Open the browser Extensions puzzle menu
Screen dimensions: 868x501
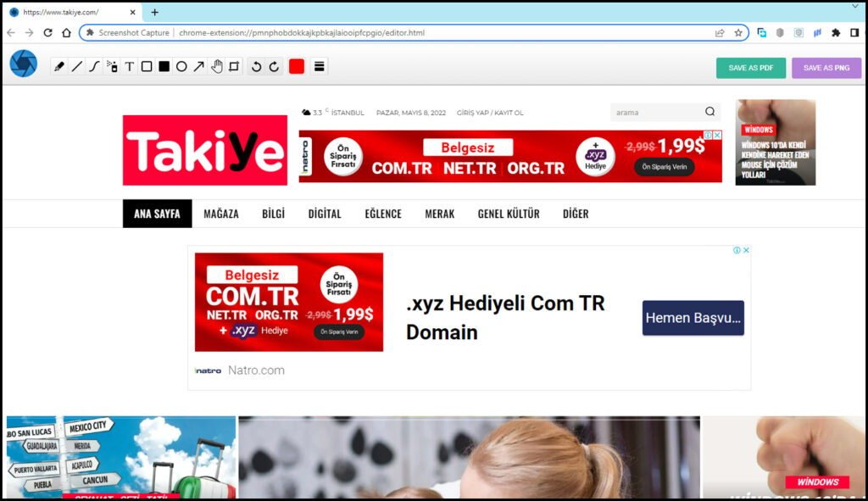(836, 33)
